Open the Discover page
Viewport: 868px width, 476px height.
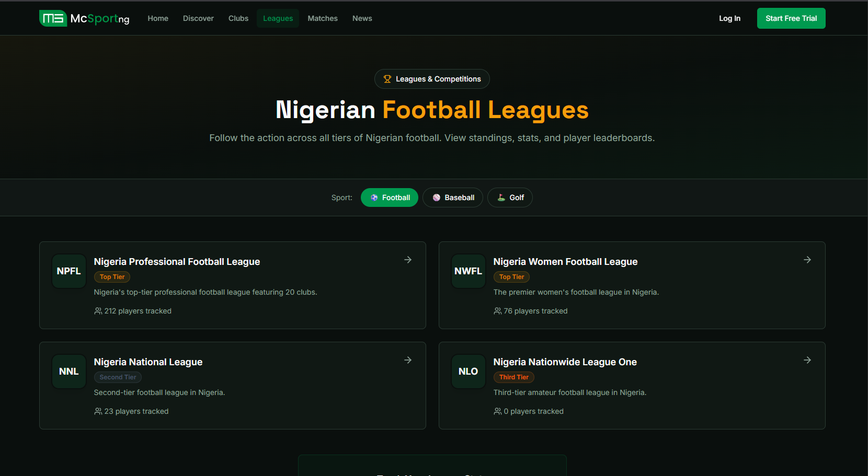(x=198, y=18)
